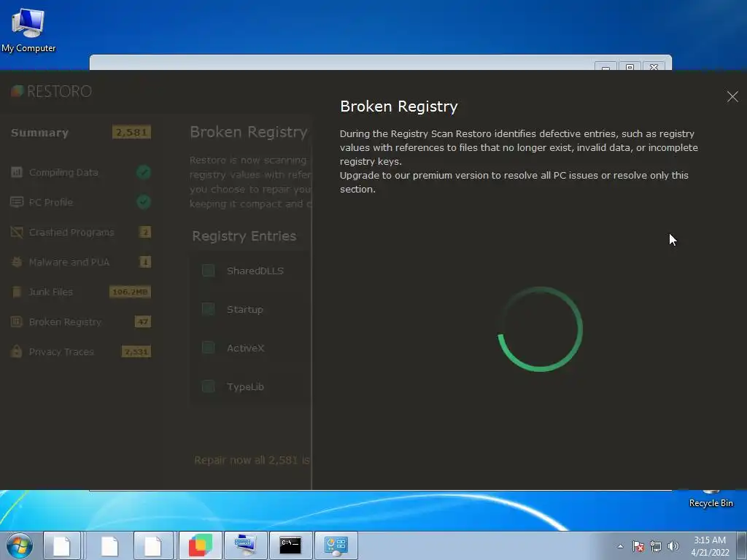The width and height of the screenshot is (747, 560).
Task: Close the Broken Registry info panel
Action: point(732,97)
